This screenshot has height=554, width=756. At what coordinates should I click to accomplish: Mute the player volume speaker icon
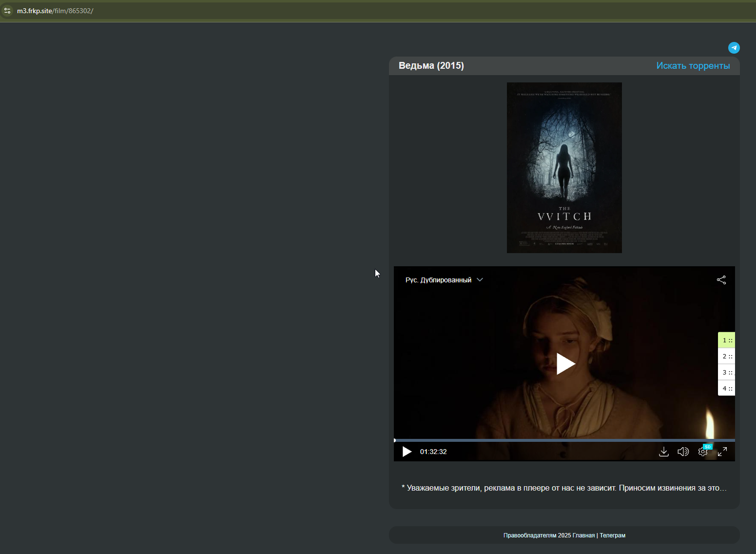click(683, 452)
